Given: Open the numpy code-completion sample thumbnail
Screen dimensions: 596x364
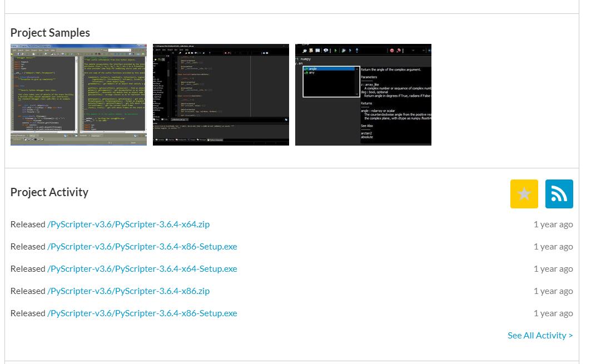Looking at the screenshot, I should coord(363,94).
